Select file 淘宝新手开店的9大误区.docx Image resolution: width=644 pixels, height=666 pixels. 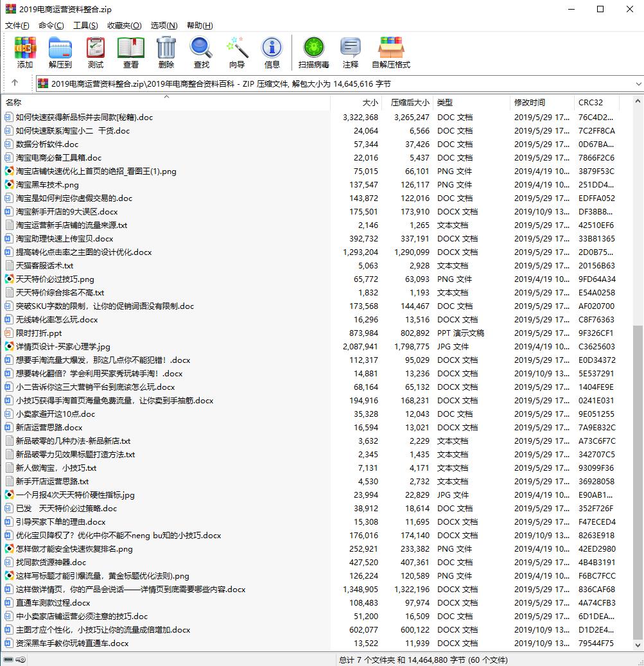(x=67, y=212)
